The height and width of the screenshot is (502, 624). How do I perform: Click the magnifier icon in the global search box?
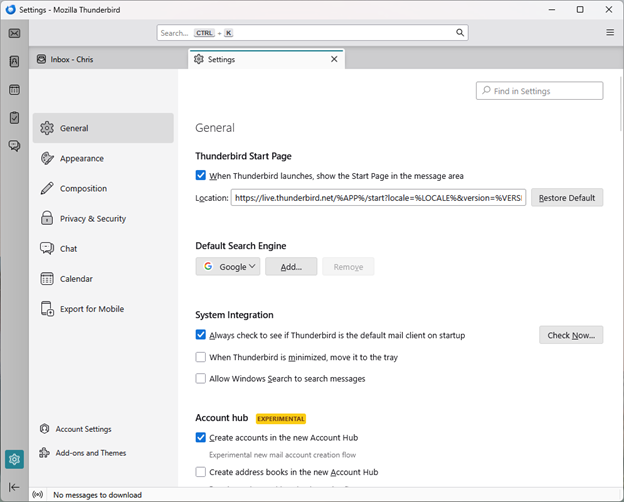pos(460,33)
